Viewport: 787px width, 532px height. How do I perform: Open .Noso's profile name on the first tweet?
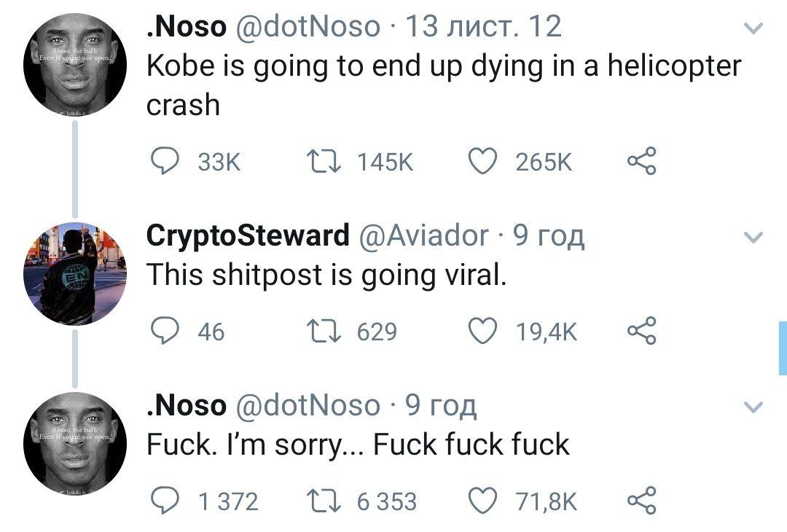click(187, 26)
